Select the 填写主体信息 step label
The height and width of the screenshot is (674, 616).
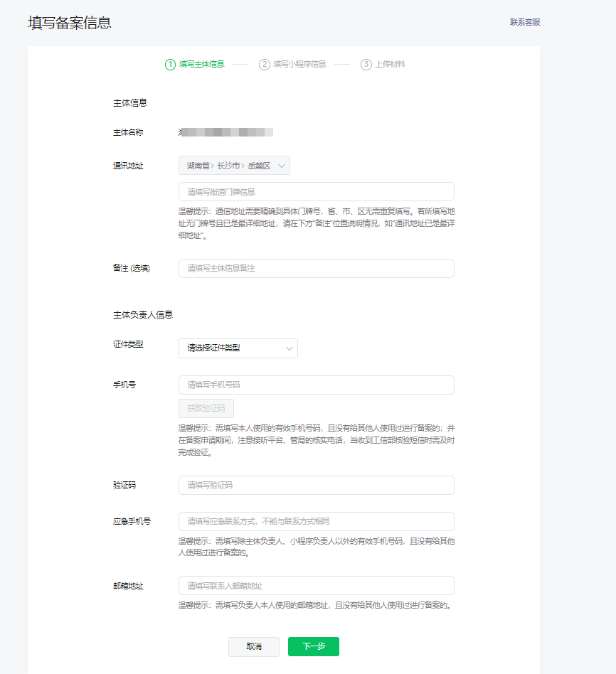201,65
